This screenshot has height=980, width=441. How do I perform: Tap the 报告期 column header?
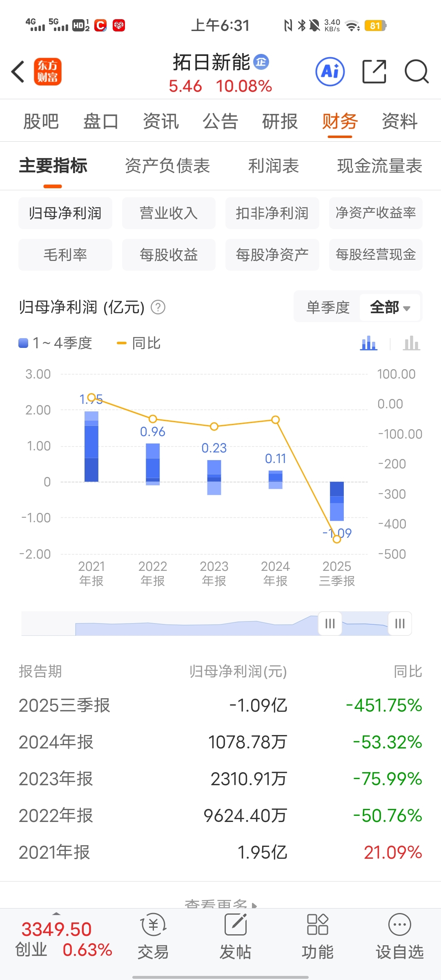click(x=40, y=671)
